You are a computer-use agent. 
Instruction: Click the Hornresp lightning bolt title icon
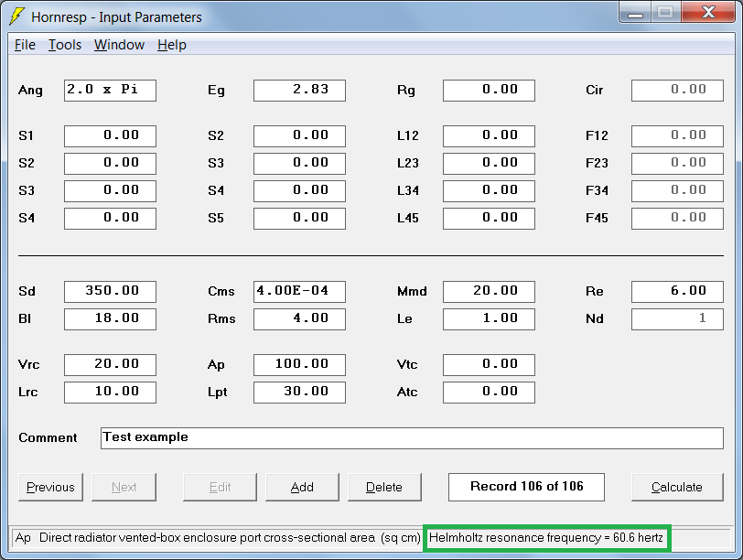(x=17, y=16)
